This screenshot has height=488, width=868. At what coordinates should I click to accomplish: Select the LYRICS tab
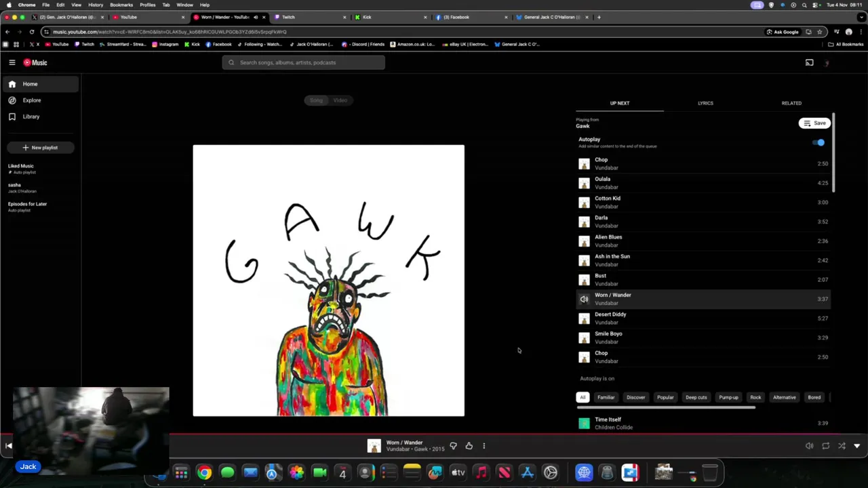tap(705, 103)
